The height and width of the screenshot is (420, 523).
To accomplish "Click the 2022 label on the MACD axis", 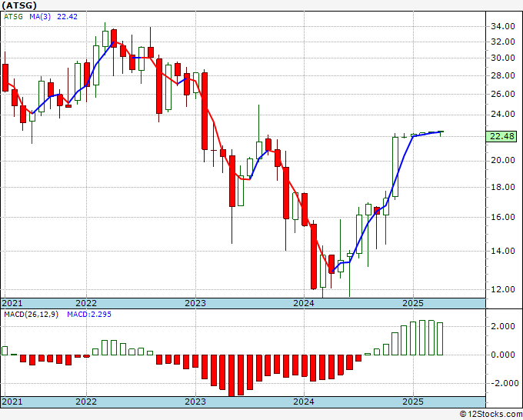I will (x=86, y=402).
